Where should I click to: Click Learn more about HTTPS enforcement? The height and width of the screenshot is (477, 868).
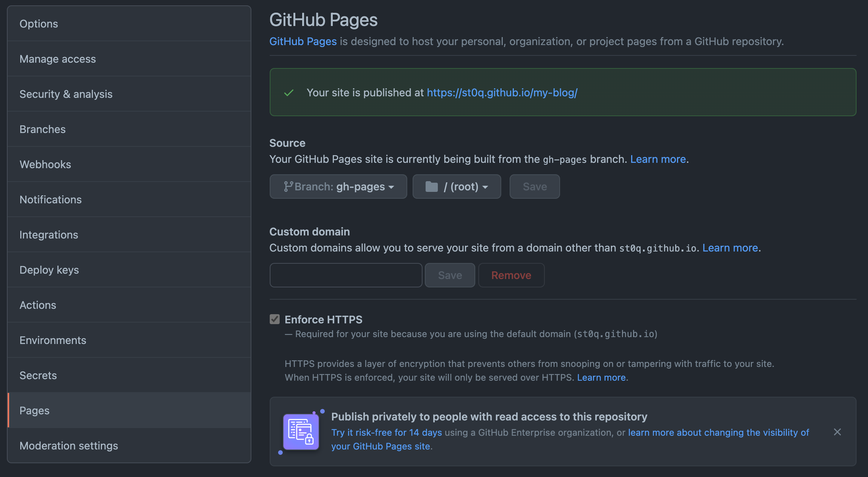[x=601, y=378]
